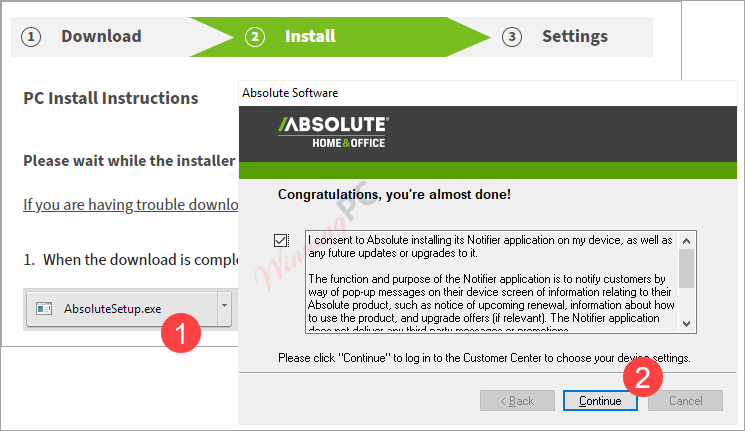This screenshot has width=745, height=431.
Task: Open AbsoluteSetup.exe from the download bar
Action: (x=122, y=309)
